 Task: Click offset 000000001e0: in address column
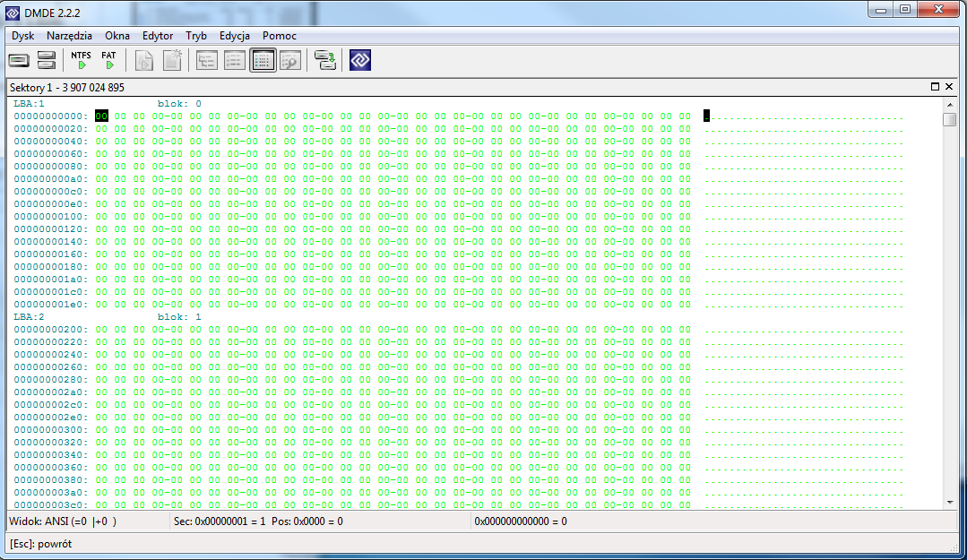coord(51,305)
